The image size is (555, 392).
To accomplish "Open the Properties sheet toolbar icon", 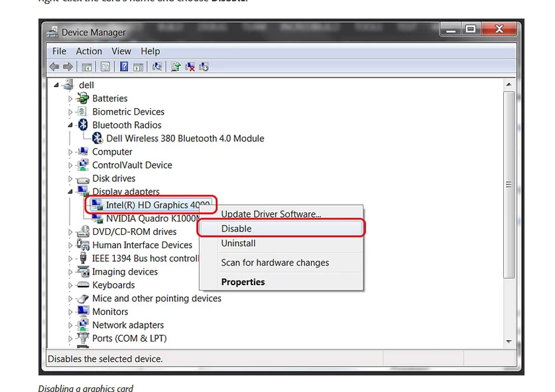I will 105,66.
